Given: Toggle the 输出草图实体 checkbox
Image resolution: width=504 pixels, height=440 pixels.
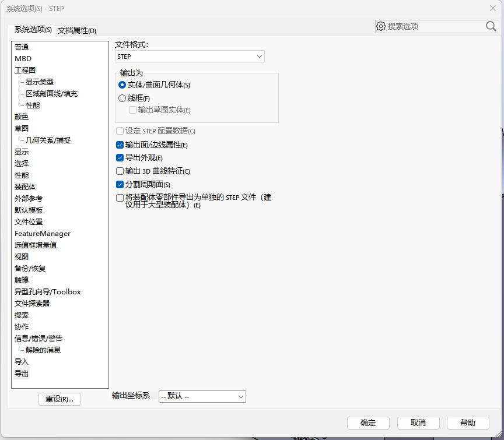Looking at the screenshot, I should 132,110.
